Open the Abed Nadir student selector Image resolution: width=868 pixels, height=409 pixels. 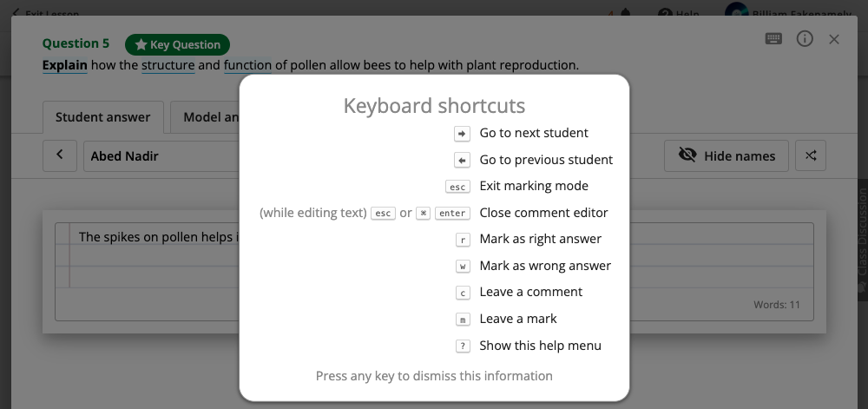[161, 156]
